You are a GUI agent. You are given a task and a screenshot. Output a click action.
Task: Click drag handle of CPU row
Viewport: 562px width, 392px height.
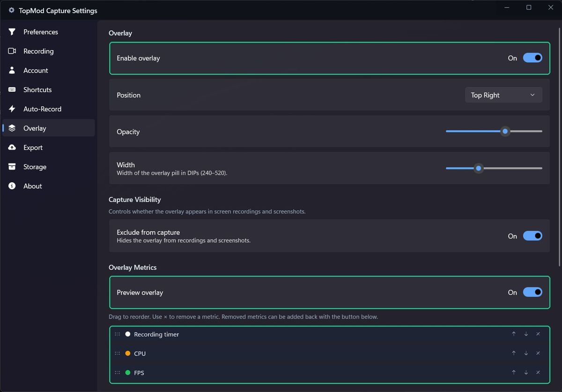118,353
